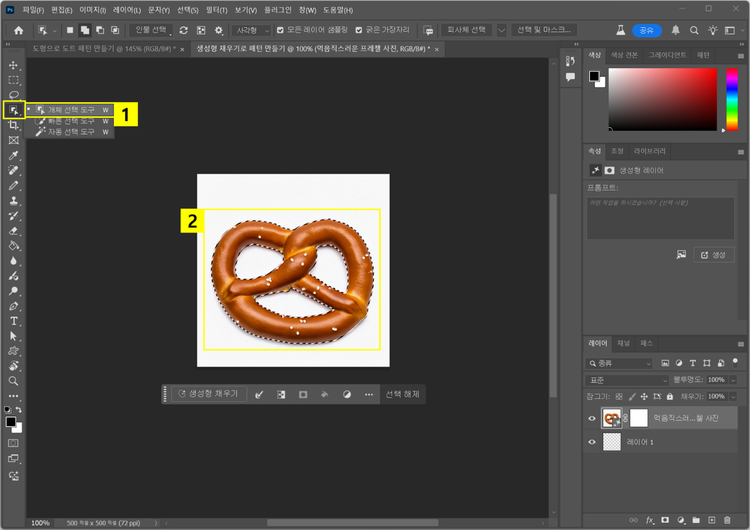Toggle the 모든 레이어 샘플링 checkbox
This screenshot has height=530, width=750.
(281, 31)
